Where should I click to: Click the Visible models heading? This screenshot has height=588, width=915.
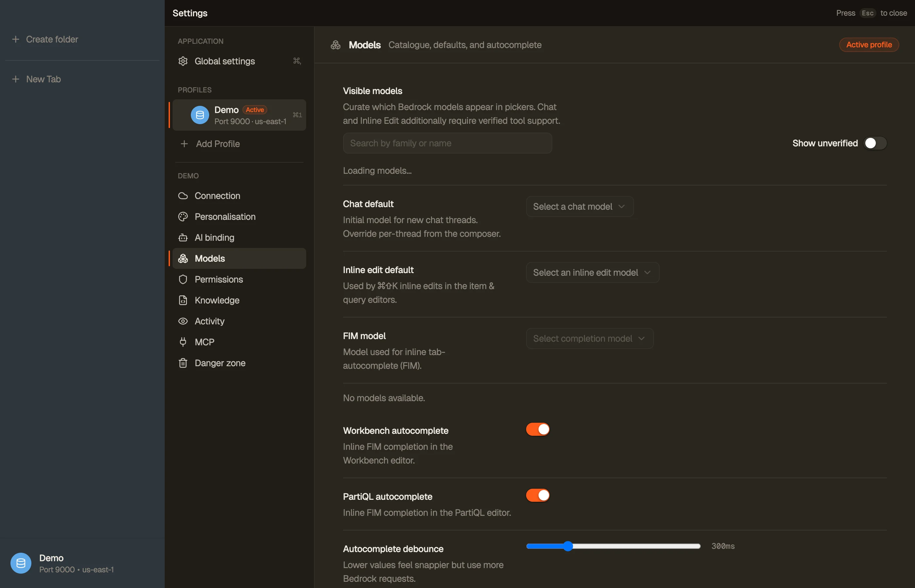372,91
